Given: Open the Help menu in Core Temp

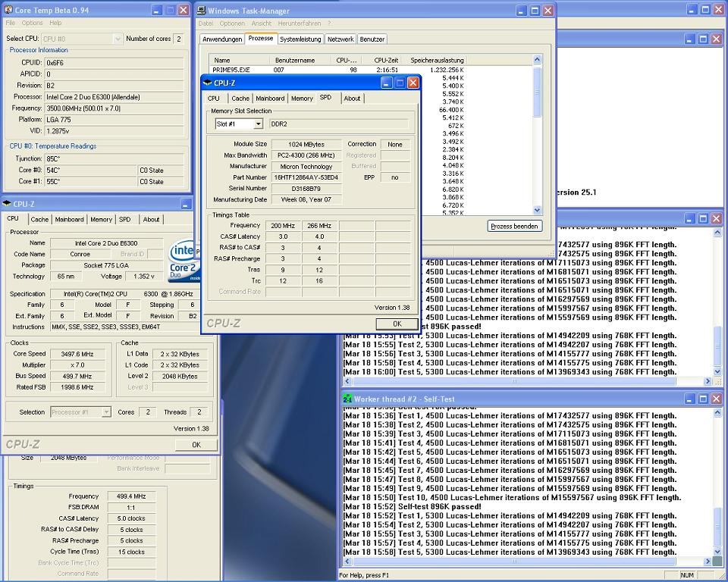Looking at the screenshot, I should coord(55,23).
